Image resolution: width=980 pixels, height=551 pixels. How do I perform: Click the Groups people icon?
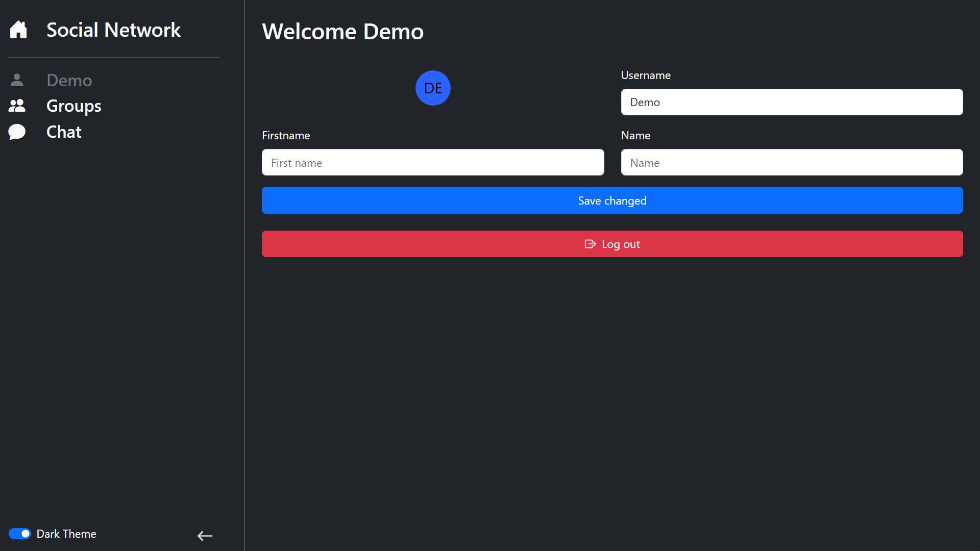(17, 106)
